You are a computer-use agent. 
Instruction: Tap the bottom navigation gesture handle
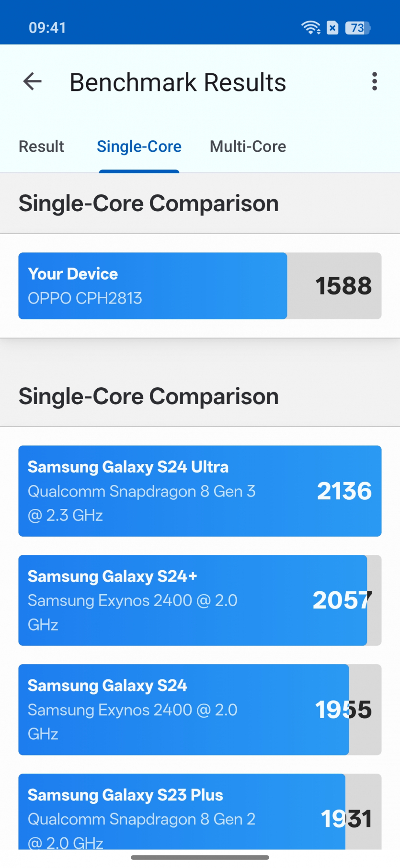click(200, 857)
